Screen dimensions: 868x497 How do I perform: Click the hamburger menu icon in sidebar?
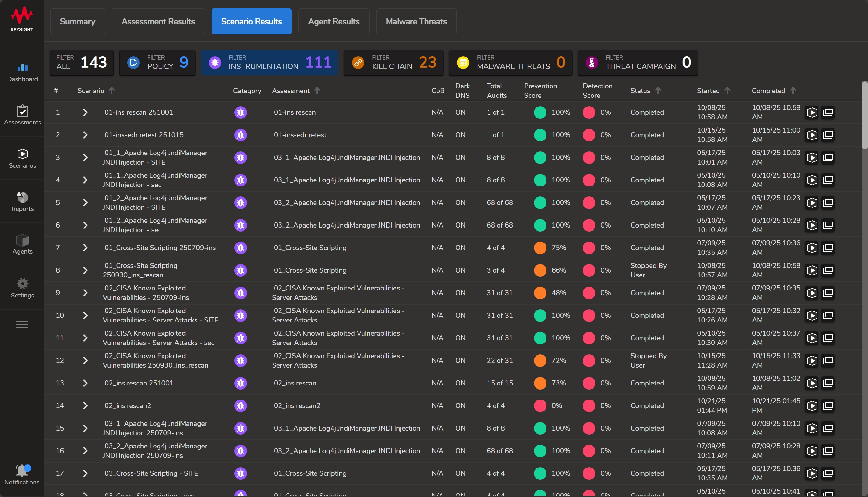[x=22, y=325]
